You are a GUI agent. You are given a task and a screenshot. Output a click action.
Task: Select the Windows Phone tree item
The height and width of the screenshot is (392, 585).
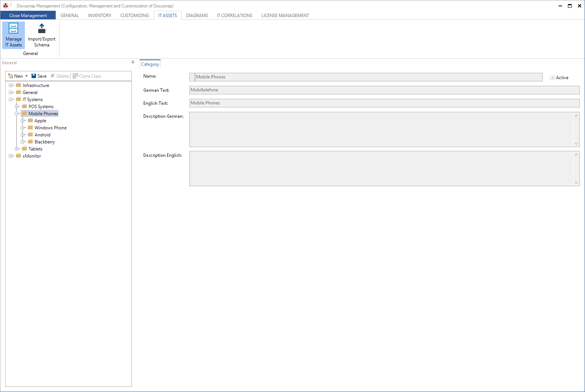tap(51, 128)
